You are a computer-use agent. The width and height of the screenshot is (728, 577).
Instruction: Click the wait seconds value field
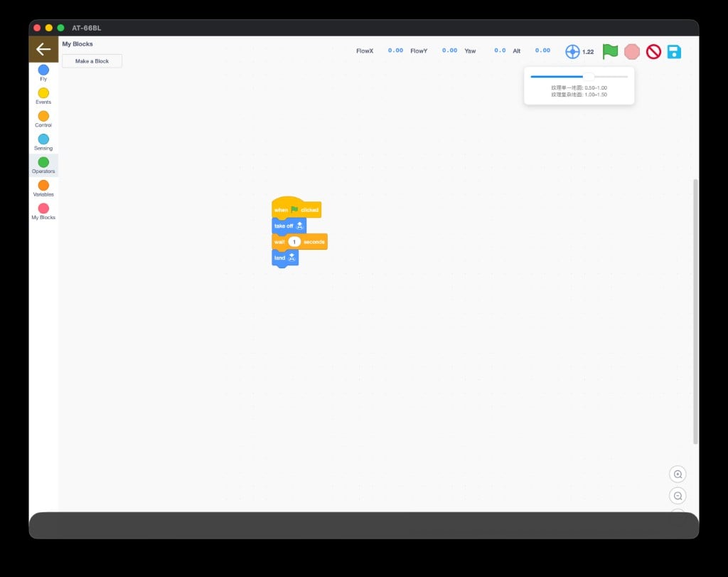(294, 242)
